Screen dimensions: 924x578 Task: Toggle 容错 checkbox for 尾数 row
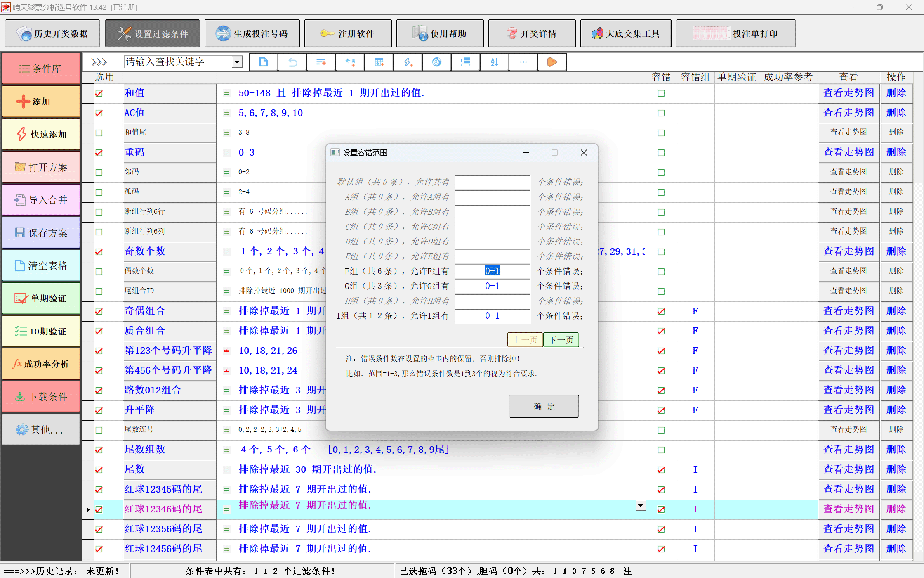[661, 470]
